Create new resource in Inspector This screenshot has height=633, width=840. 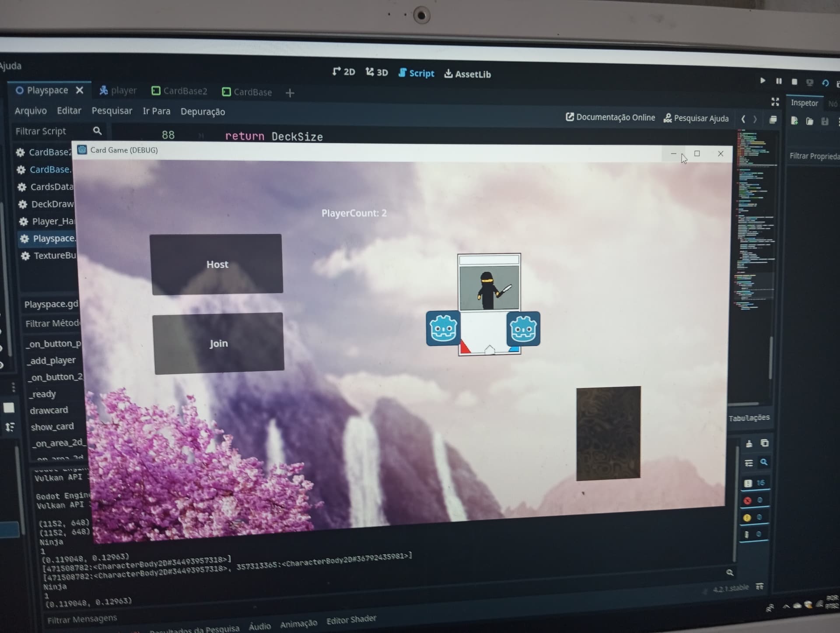click(x=794, y=120)
